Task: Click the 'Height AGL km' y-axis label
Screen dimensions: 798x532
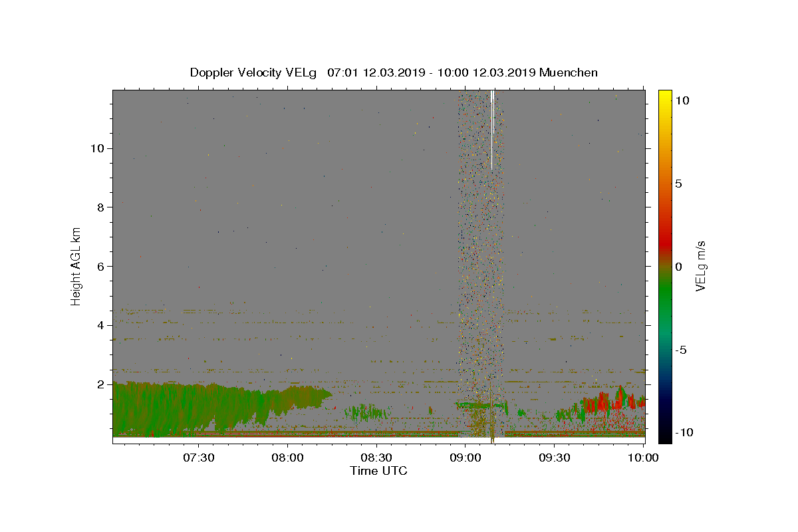Action: coord(76,266)
